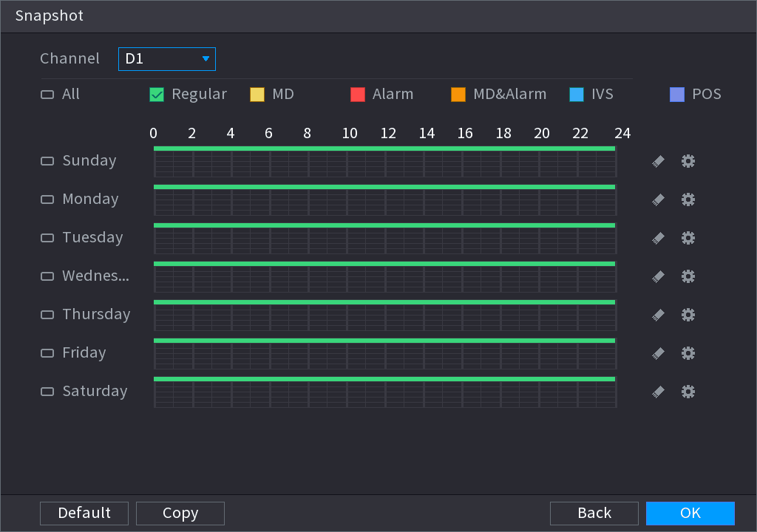Open the gear settings for Thursday

pyautogui.click(x=688, y=315)
